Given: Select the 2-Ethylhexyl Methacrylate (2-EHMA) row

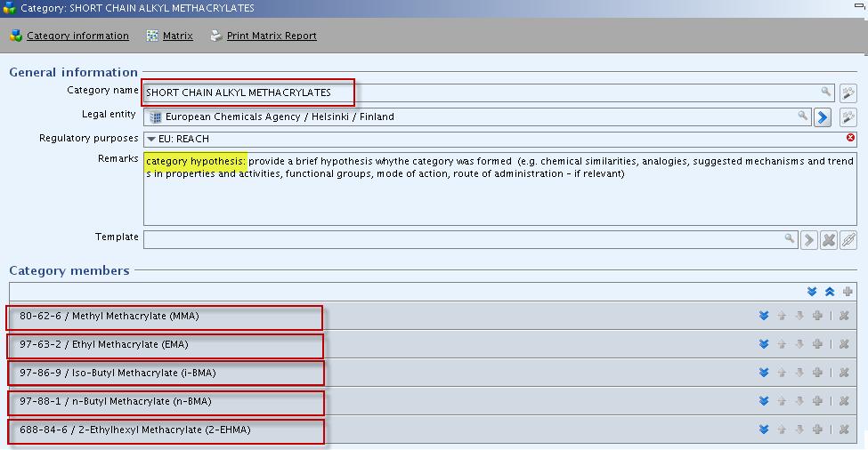Looking at the screenshot, I should [433, 430].
